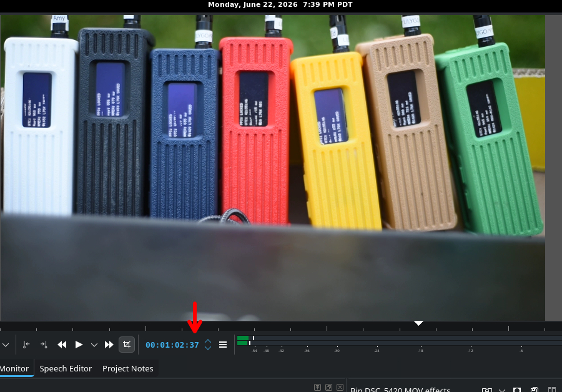Screen dimensions: 562x392
Task: Pin the dock panel with pin icon
Action: (x=317, y=388)
